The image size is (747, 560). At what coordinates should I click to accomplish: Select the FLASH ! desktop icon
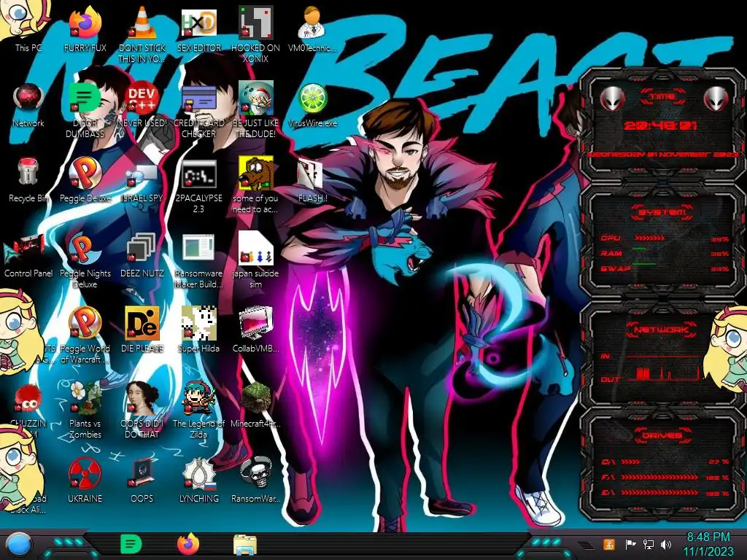(312, 181)
